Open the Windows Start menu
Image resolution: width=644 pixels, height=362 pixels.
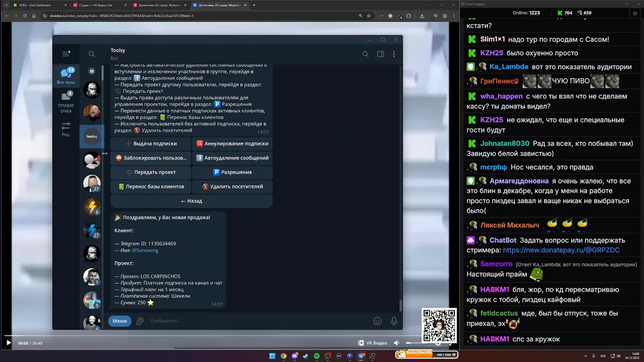tap(272, 356)
